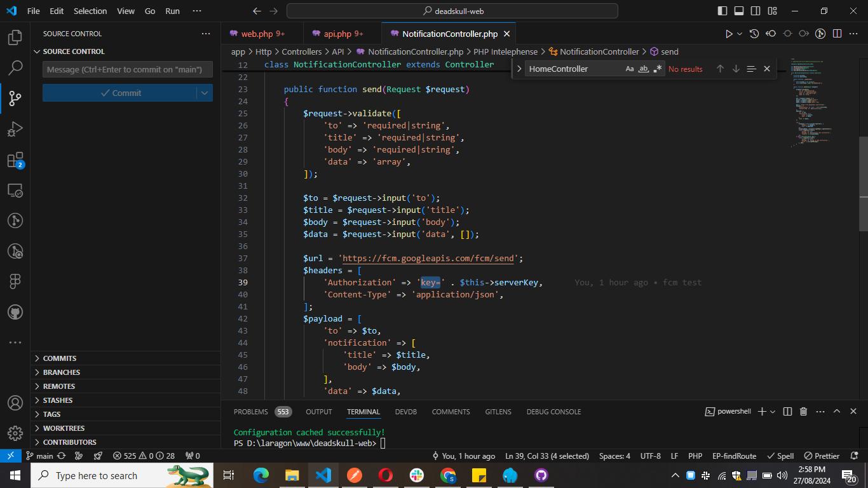Open the PROBLEMS panel tab

point(250,412)
